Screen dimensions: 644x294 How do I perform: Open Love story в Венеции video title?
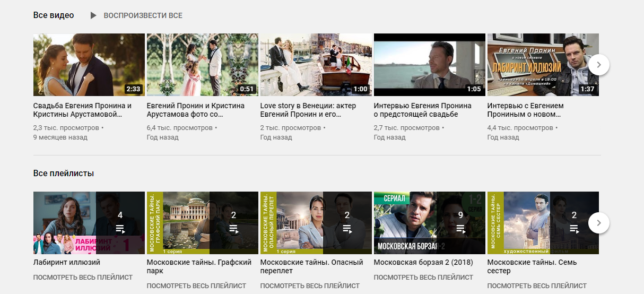coord(308,110)
